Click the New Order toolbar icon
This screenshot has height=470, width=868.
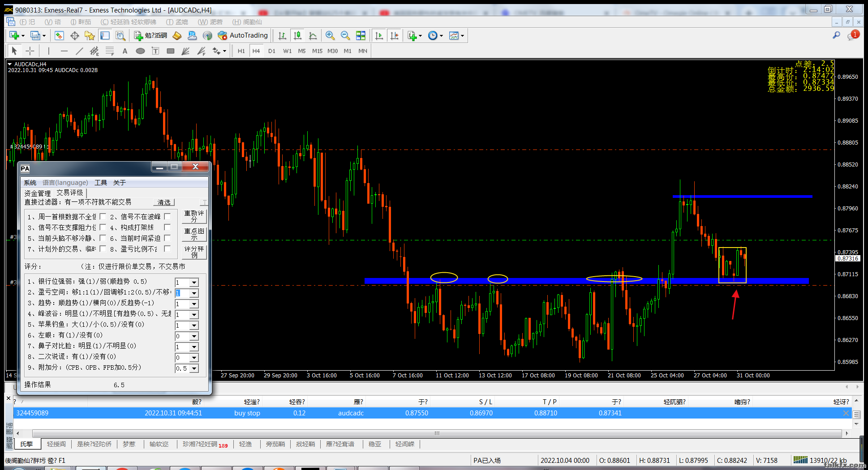pyautogui.click(x=150, y=35)
